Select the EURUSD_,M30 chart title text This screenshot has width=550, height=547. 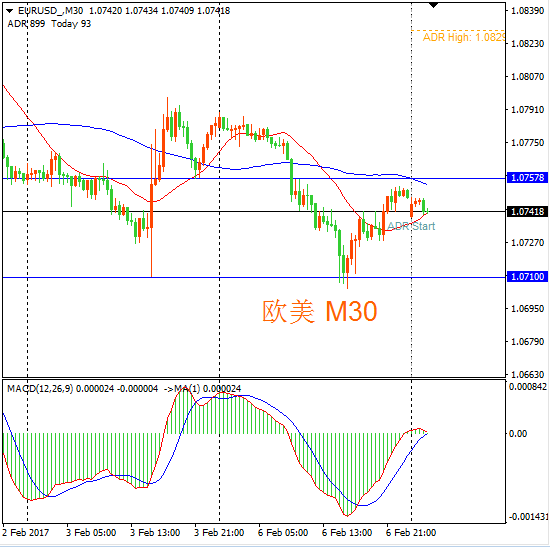[x=51, y=11]
